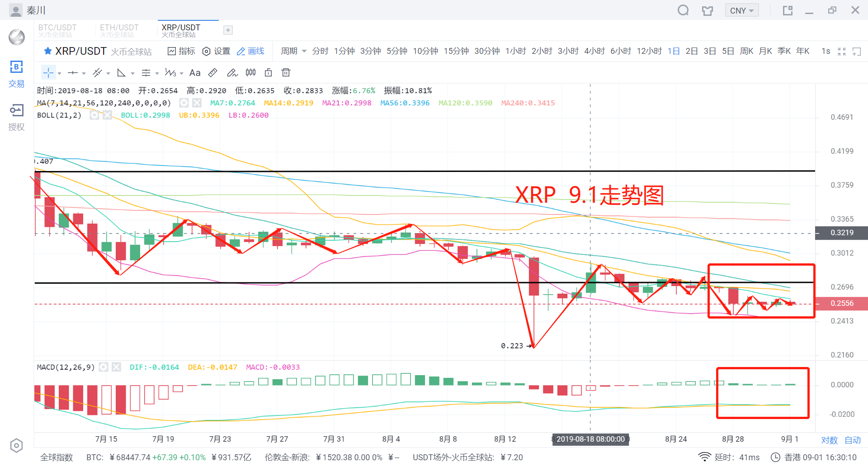Image resolution: width=868 pixels, height=467 pixels.
Task: Select the parallel channel line tool
Action: pyautogui.click(x=97, y=73)
